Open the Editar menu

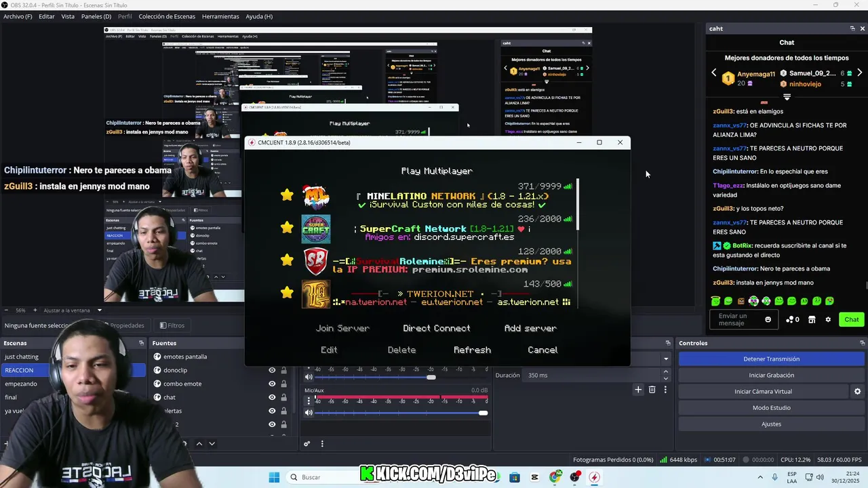(x=47, y=16)
